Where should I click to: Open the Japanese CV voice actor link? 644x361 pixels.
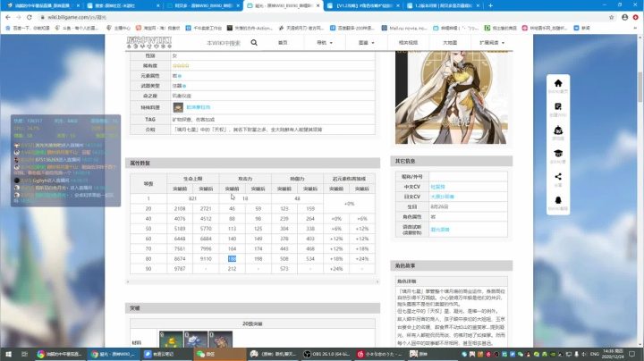click(443, 197)
